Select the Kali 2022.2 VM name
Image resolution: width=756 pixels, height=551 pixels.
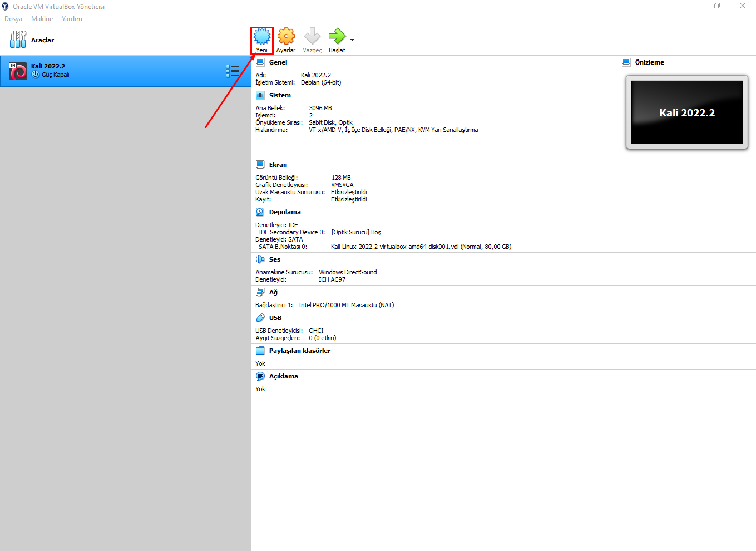[48, 66]
